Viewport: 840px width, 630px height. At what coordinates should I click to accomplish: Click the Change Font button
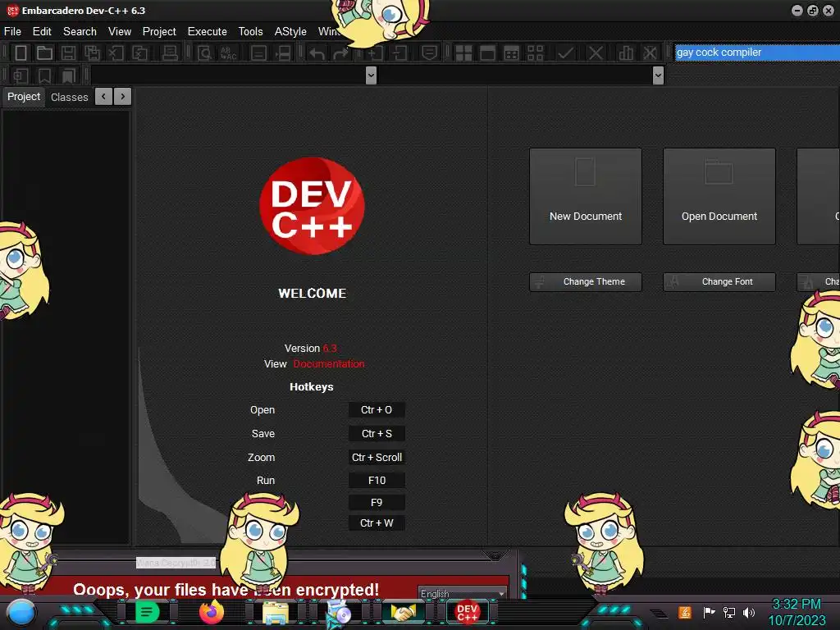pos(719,282)
